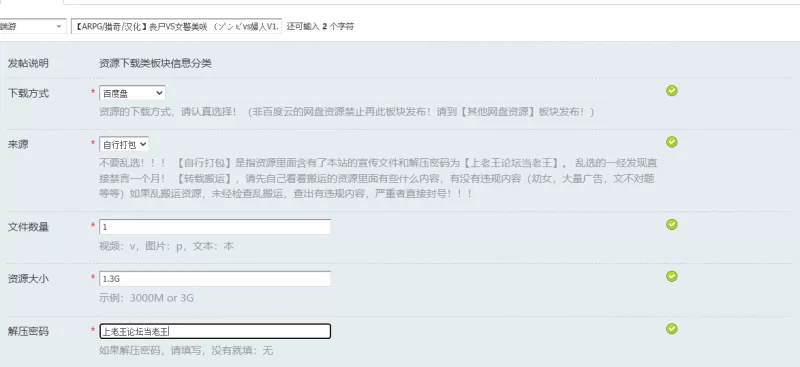The width and height of the screenshot is (800, 367).
Task: Click the green check icon for 下载方式
Action: coord(671,91)
